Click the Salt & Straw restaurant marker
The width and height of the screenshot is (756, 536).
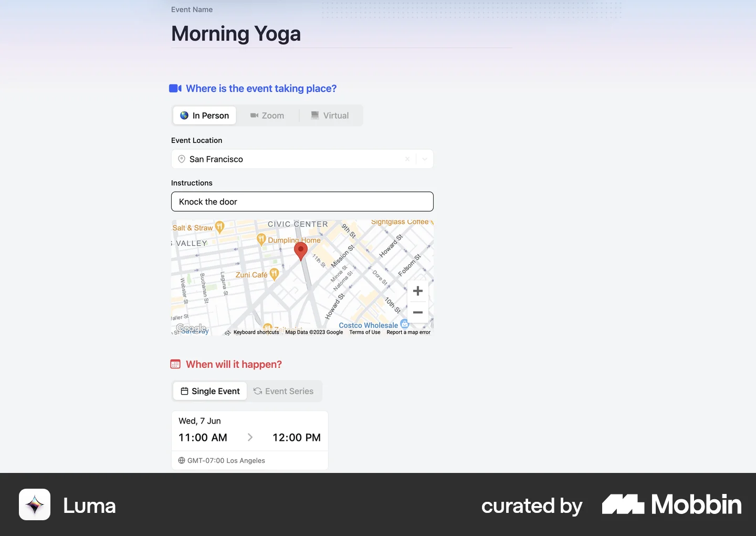(220, 227)
